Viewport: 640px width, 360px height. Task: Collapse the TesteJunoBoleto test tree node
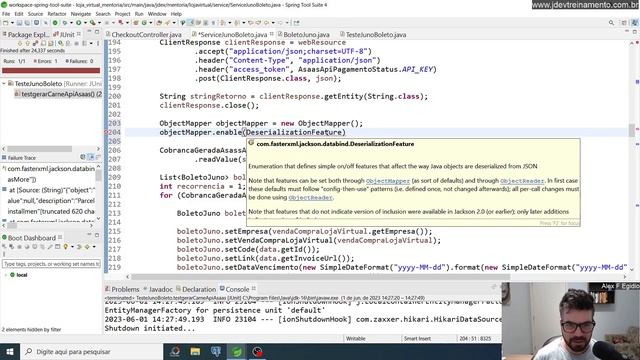[4, 83]
